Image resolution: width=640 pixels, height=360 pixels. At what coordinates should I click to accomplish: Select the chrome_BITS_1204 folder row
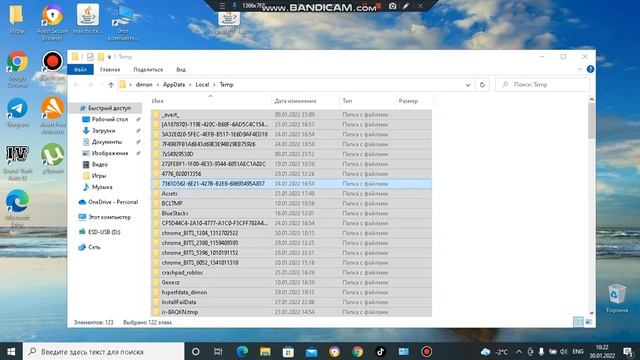(291, 233)
